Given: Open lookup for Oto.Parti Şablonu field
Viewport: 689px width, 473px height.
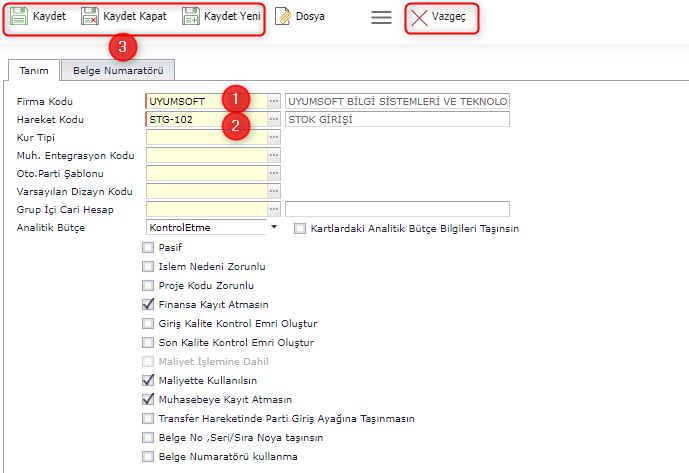Looking at the screenshot, I should click(274, 173).
